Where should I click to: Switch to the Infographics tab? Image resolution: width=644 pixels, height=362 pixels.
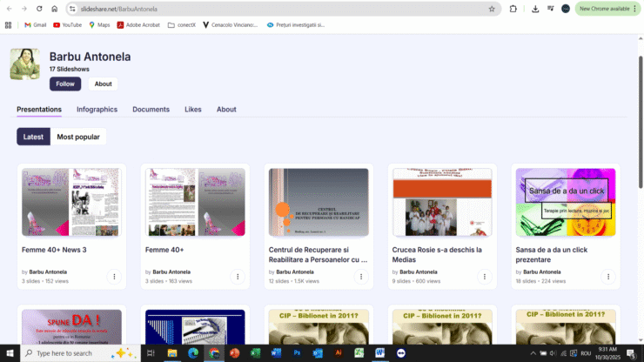point(97,110)
